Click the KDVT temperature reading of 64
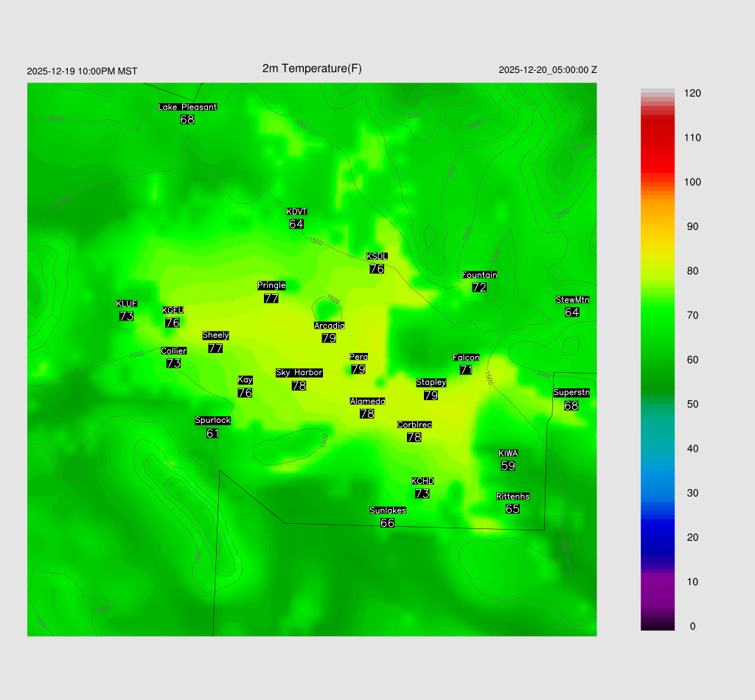The width and height of the screenshot is (755, 700). click(x=296, y=224)
